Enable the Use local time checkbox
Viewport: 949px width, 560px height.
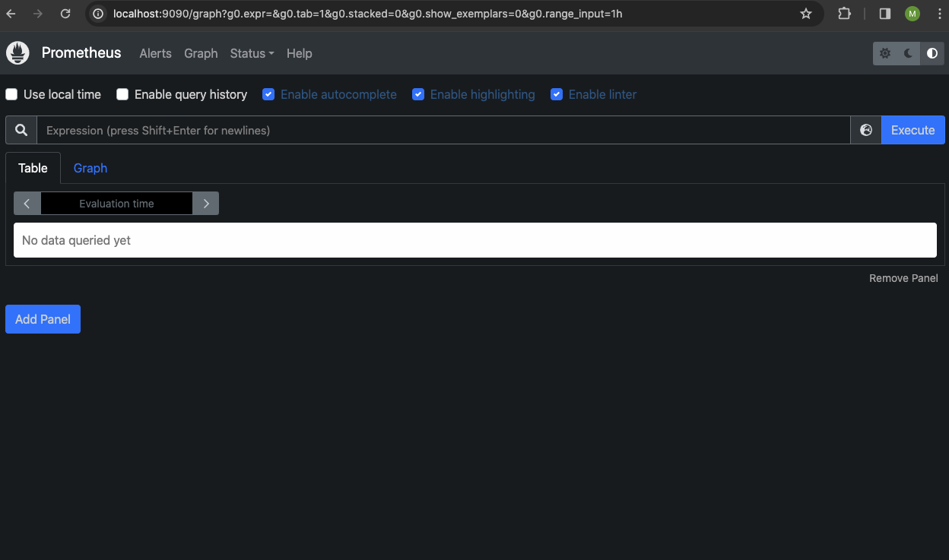point(11,94)
